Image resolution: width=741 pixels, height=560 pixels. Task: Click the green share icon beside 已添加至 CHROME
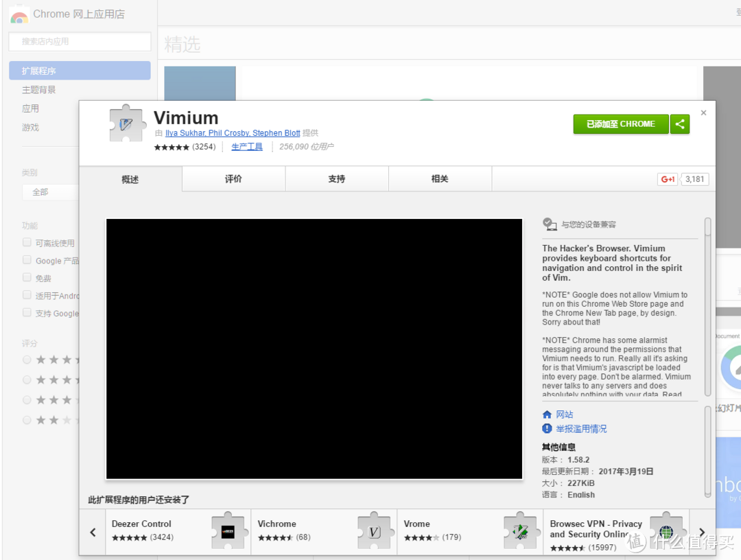click(x=680, y=124)
